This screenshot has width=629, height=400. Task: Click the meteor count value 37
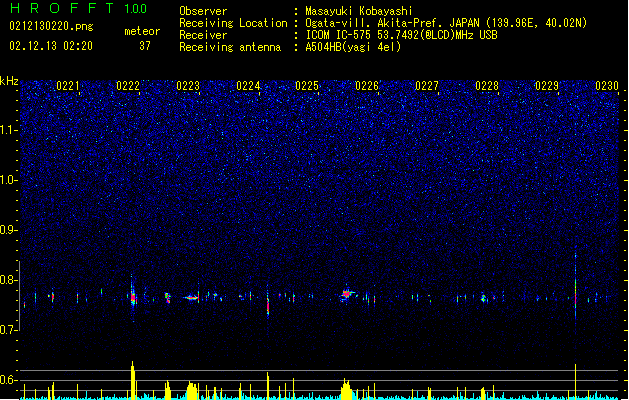pyautogui.click(x=145, y=46)
